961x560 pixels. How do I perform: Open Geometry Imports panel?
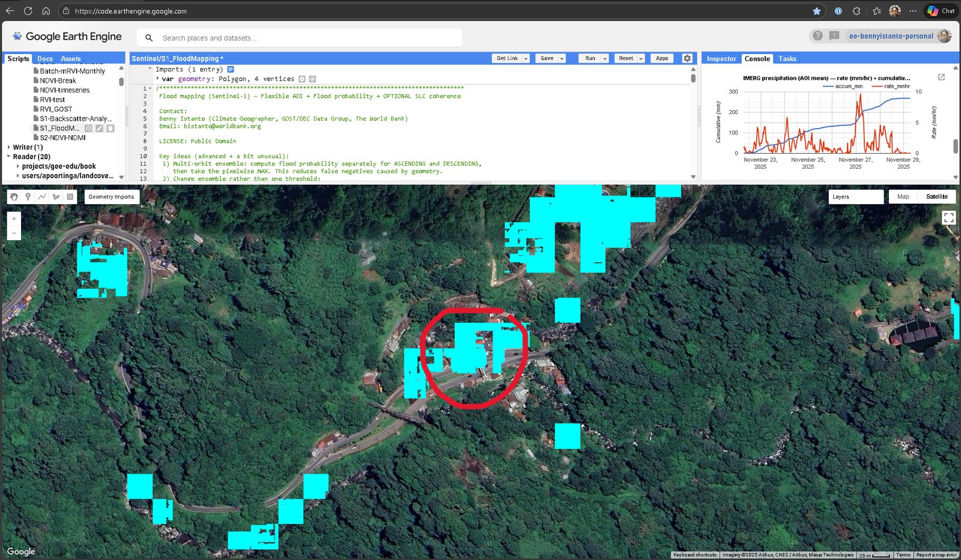[112, 197]
